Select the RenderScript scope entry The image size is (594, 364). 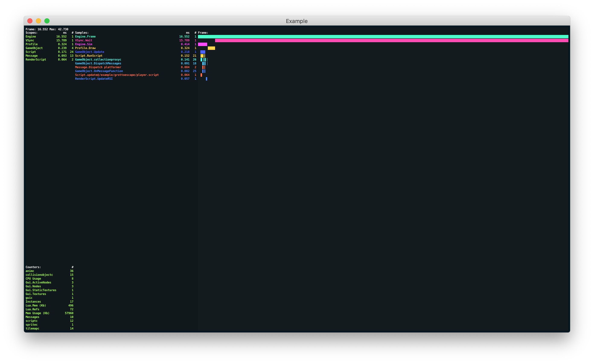click(x=36, y=59)
